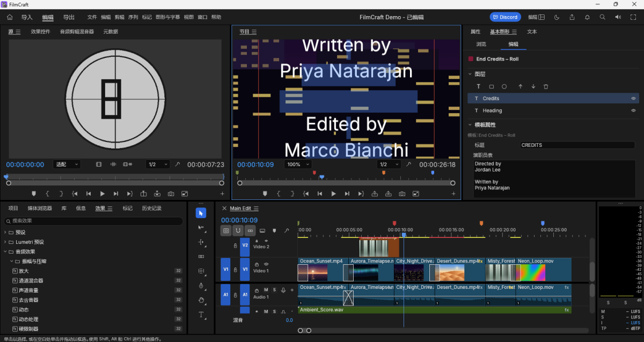The height and width of the screenshot is (342, 644).
Task: Open the 帮助 menu
Action: pyautogui.click(x=216, y=17)
